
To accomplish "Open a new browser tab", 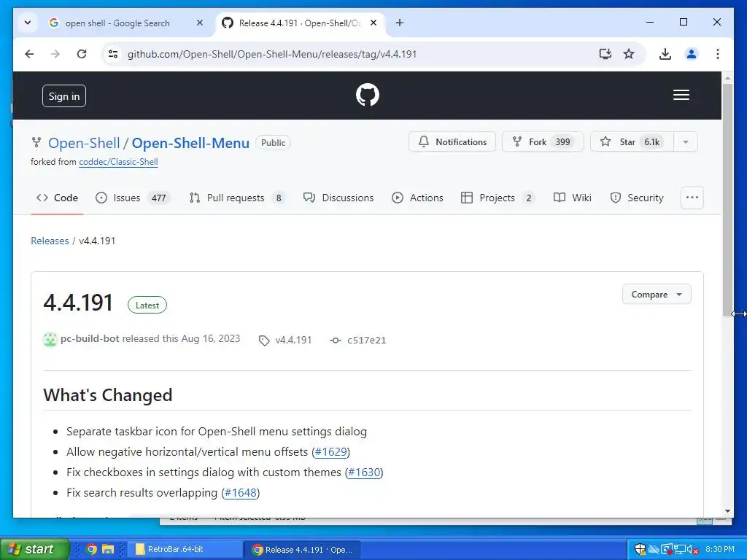I will pyautogui.click(x=400, y=23).
